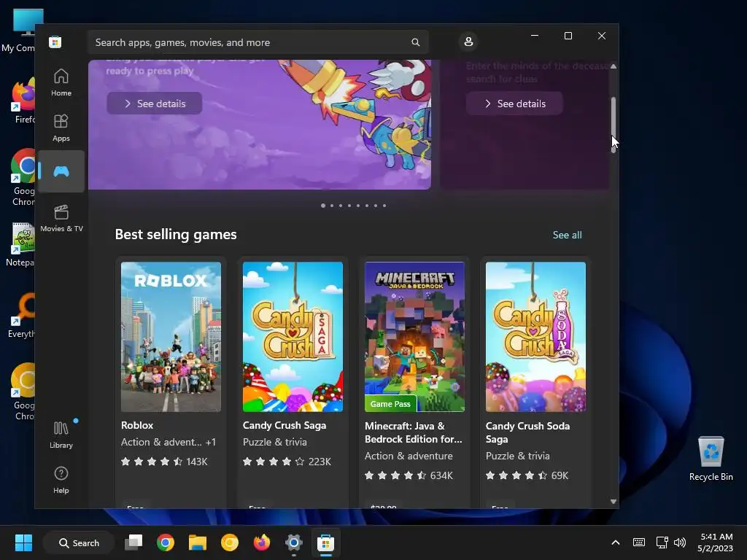Open network status tray icon

pyautogui.click(x=662, y=542)
